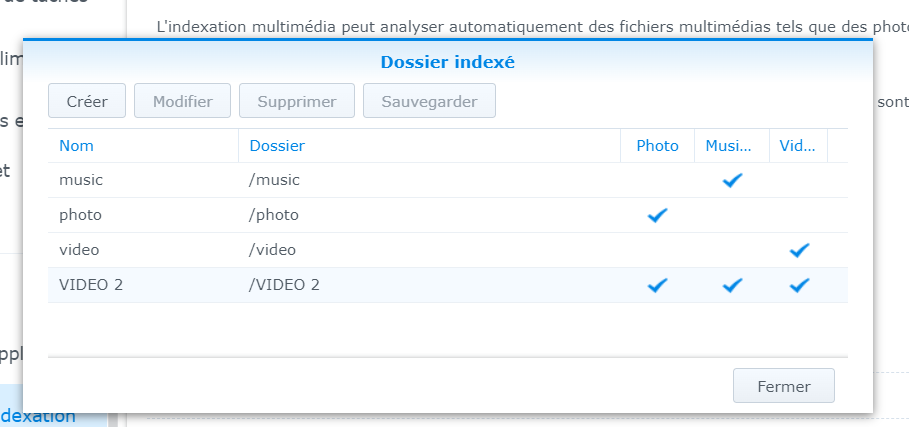
Task: Toggle video checkmark for video folder
Action: point(798,250)
